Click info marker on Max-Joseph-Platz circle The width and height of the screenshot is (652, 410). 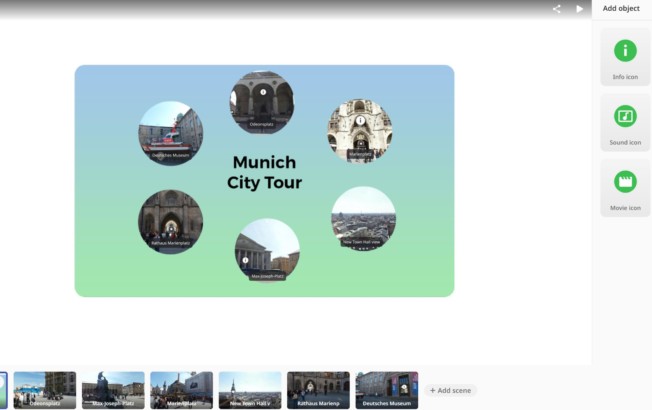coord(246,260)
